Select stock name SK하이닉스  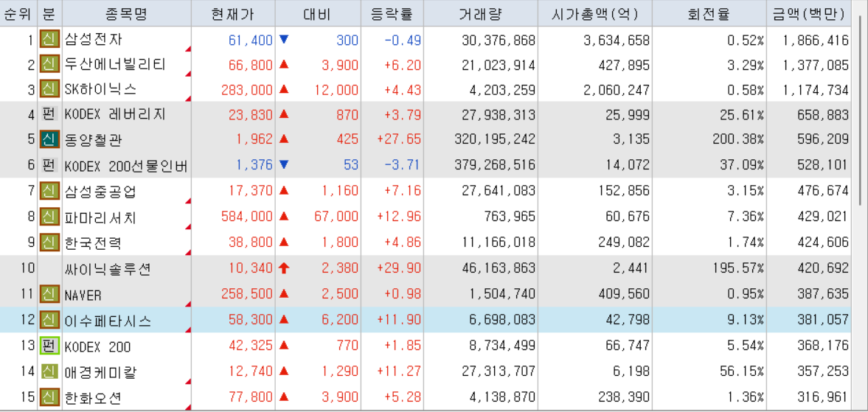(x=100, y=90)
